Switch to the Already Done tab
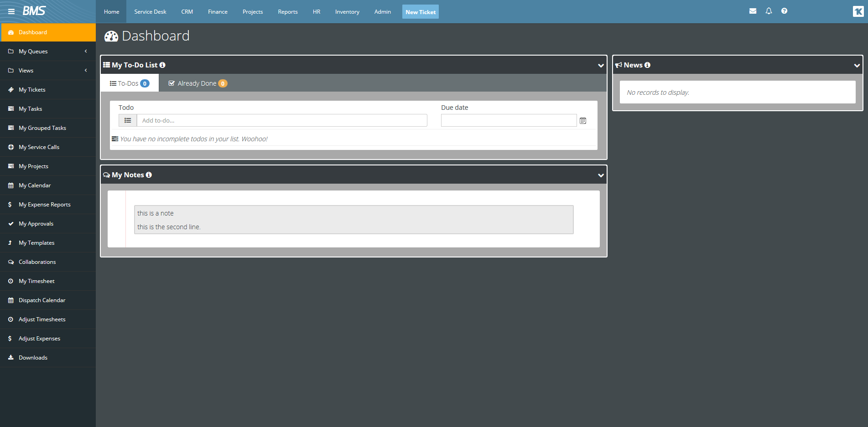 (197, 83)
